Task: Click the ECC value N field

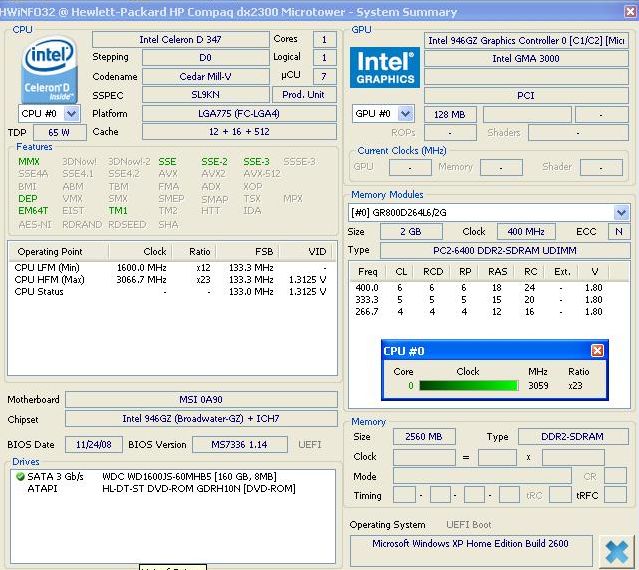Action: pyautogui.click(x=619, y=231)
